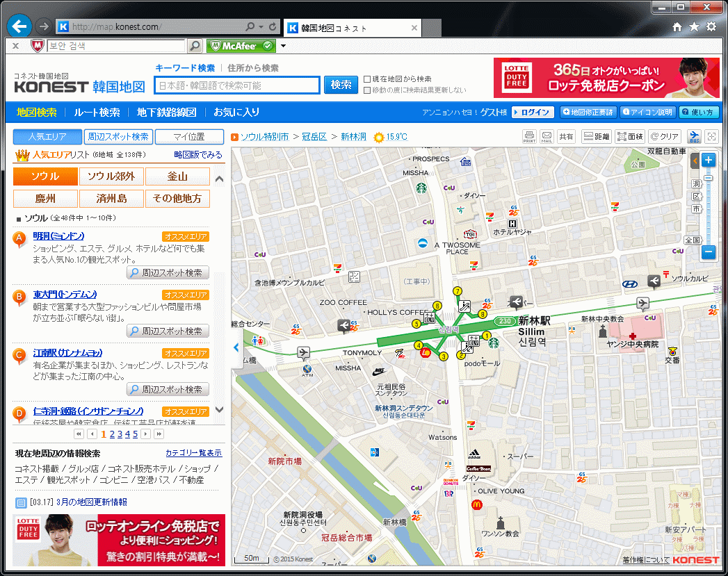Click the sun weather icon
Image resolution: width=728 pixels, height=576 pixels.
coord(380,138)
